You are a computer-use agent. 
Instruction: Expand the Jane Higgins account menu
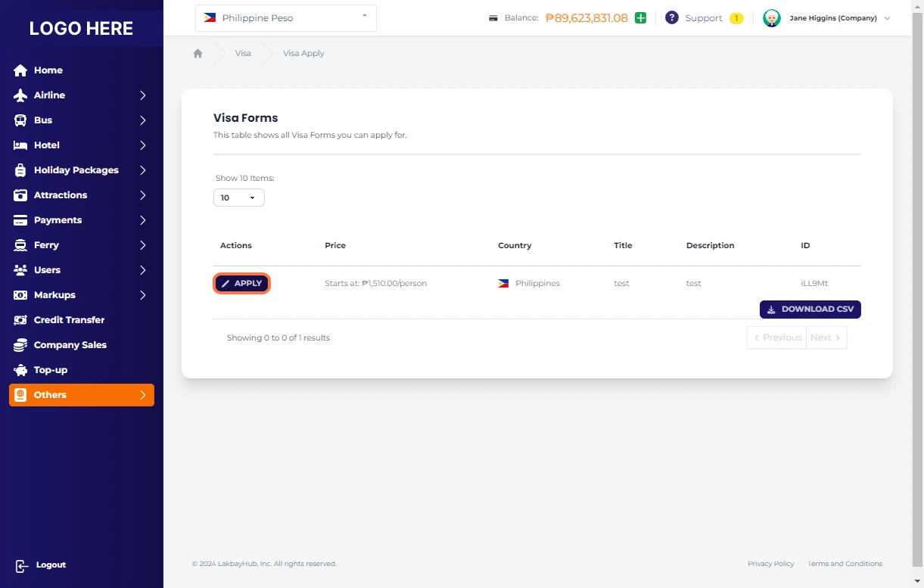(x=887, y=18)
